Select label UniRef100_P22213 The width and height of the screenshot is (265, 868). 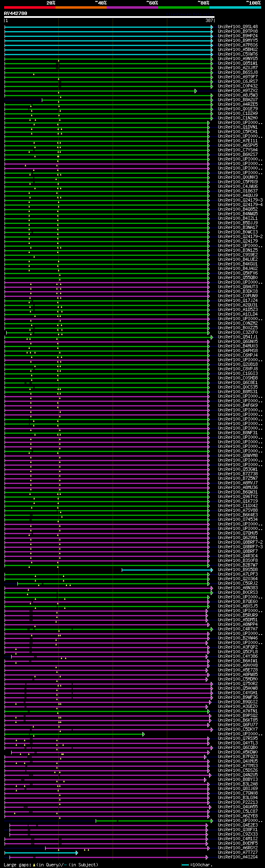coord(238,802)
